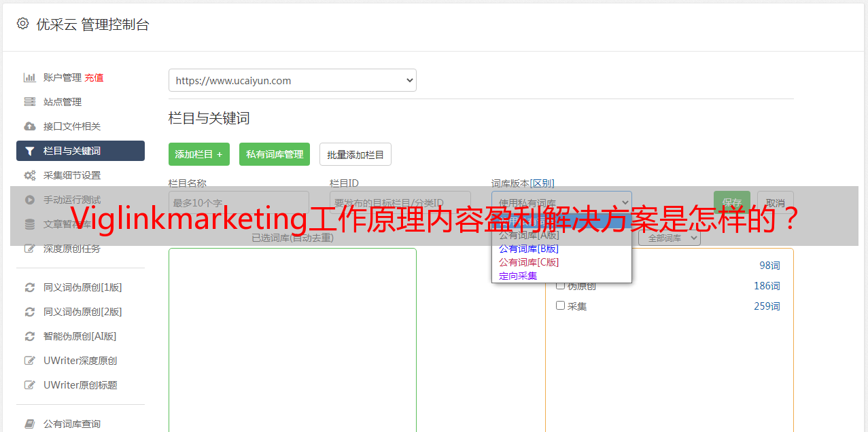
Task: Click the 186词 count
Action: [x=767, y=286]
